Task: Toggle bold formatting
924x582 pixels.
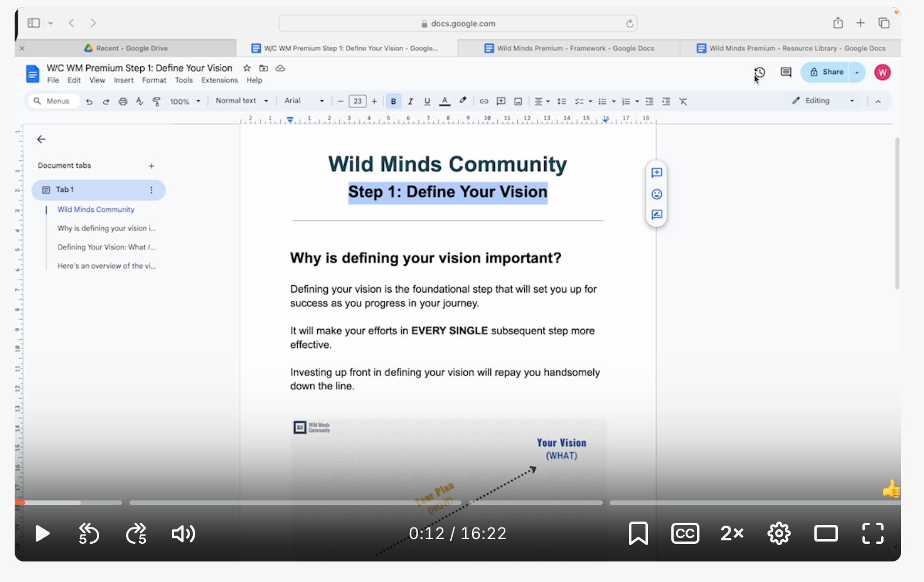Action: (x=393, y=101)
